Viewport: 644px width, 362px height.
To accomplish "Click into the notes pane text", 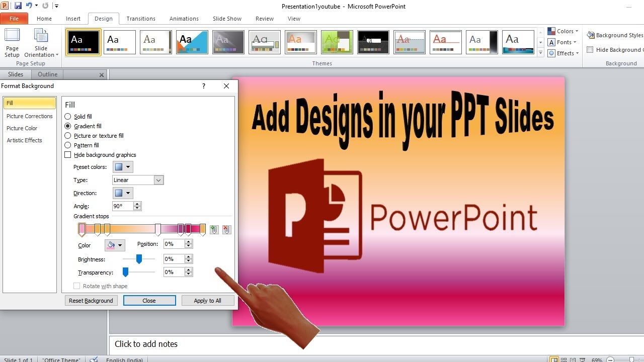I will click(x=146, y=344).
